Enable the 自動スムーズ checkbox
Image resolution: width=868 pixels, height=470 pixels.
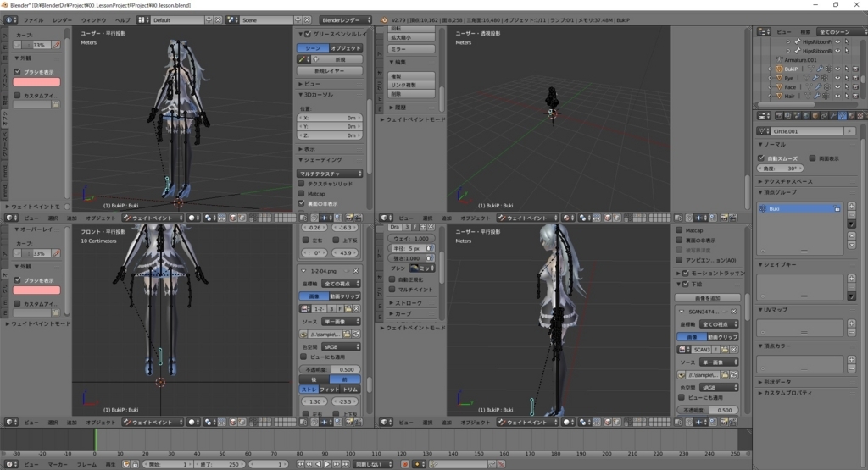pyautogui.click(x=761, y=158)
